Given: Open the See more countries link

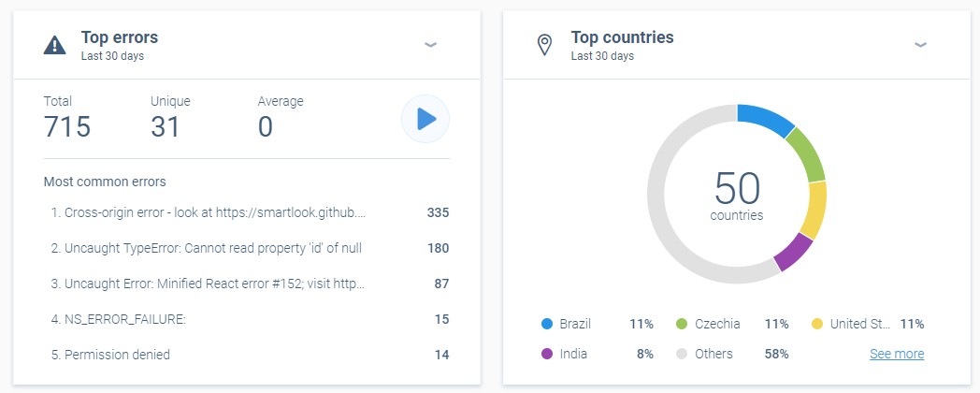Looking at the screenshot, I should click(897, 354).
